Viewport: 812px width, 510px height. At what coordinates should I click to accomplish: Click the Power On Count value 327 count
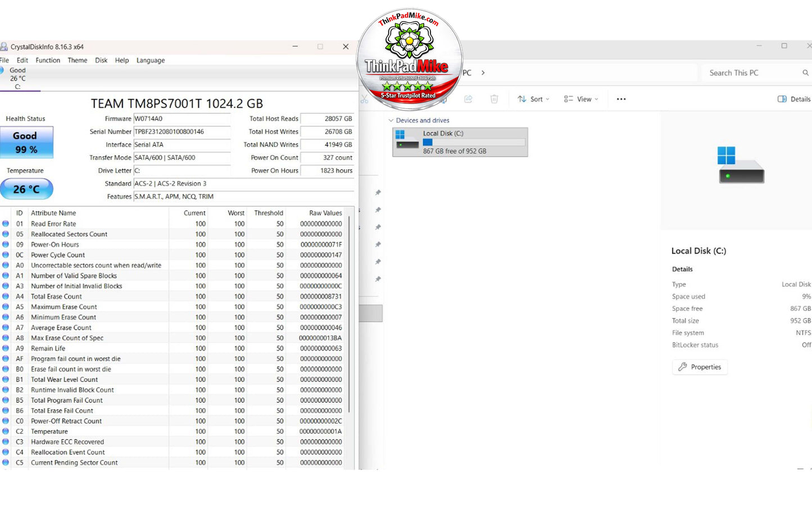(327, 157)
